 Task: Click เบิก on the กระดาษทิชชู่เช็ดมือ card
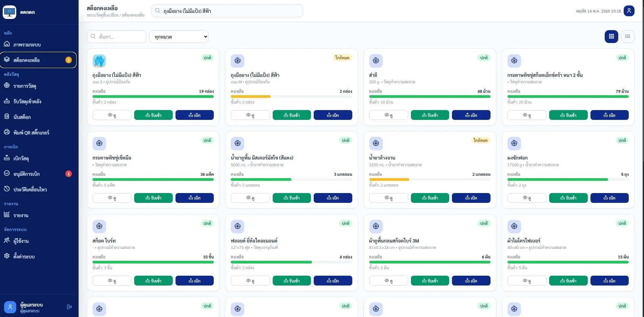[x=195, y=198]
